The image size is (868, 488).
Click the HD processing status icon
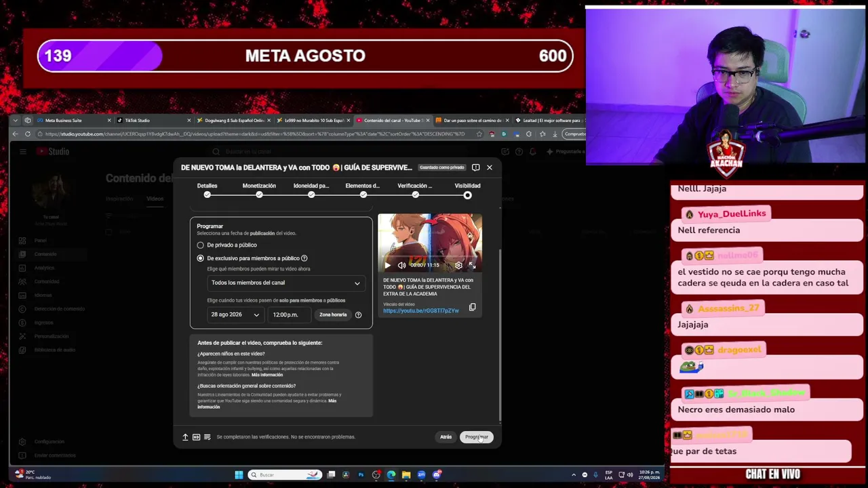pyautogui.click(x=196, y=437)
